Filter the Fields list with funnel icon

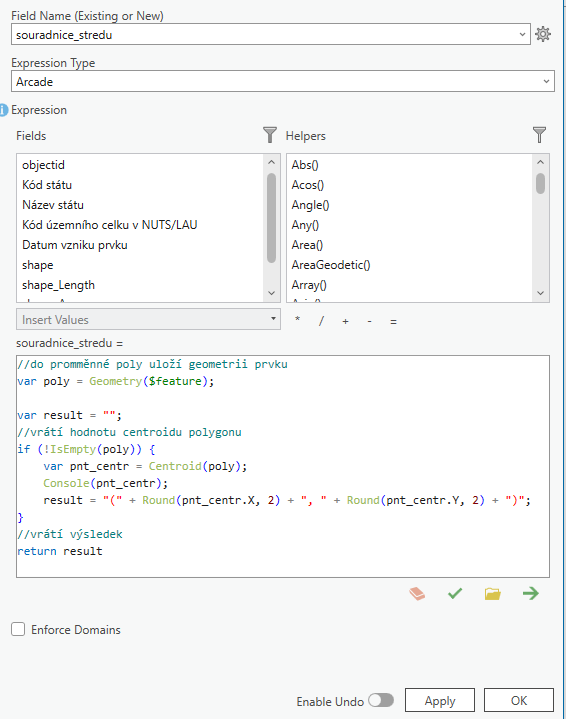(x=270, y=135)
